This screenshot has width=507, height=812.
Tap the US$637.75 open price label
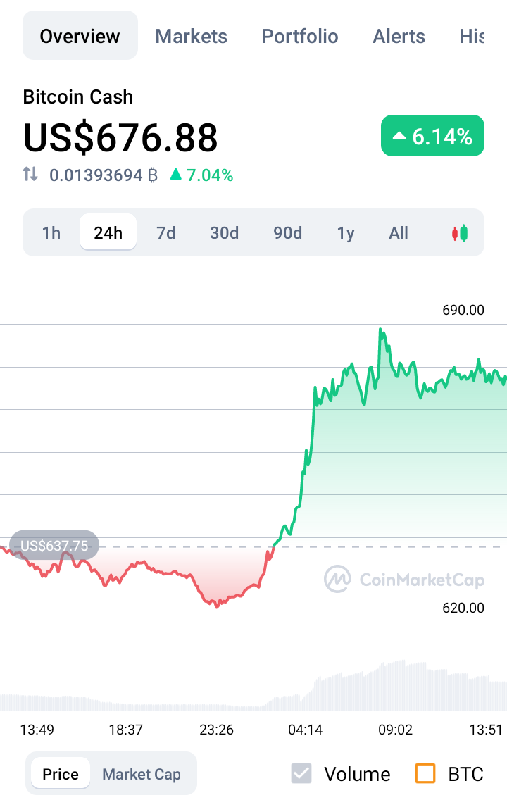[x=54, y=545]
